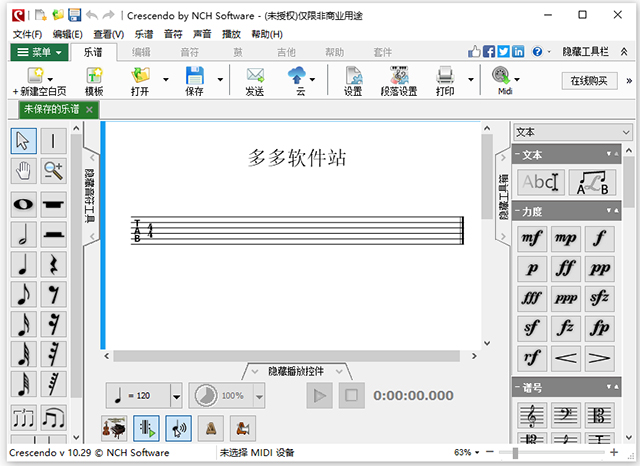Click 隐藏工具栏 button
640x466 pixels.
pos(585,52)
